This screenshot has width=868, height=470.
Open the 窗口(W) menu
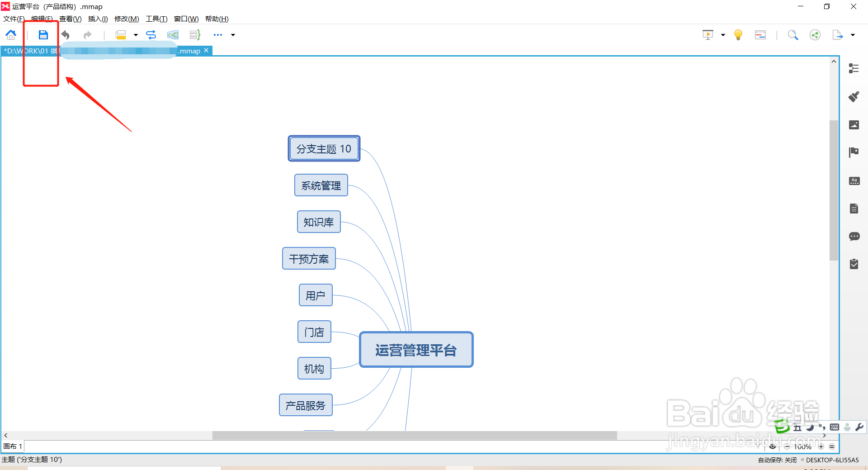[x=186, y=19]
